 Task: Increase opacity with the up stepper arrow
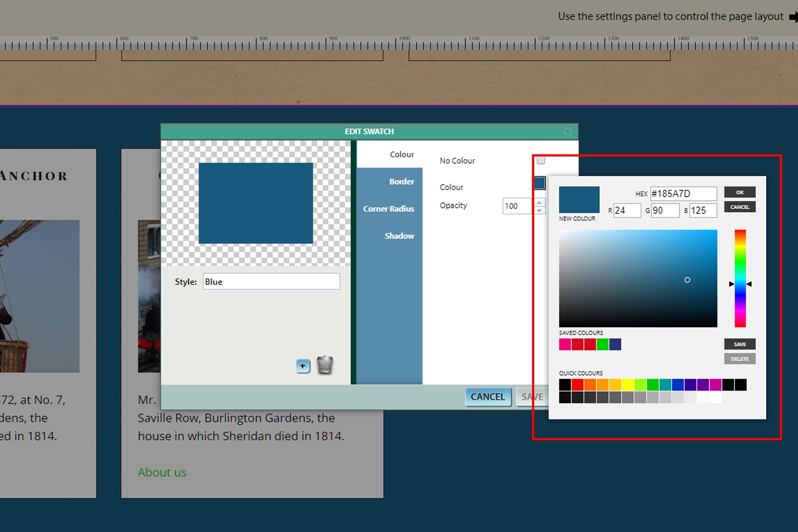(539, 203)
